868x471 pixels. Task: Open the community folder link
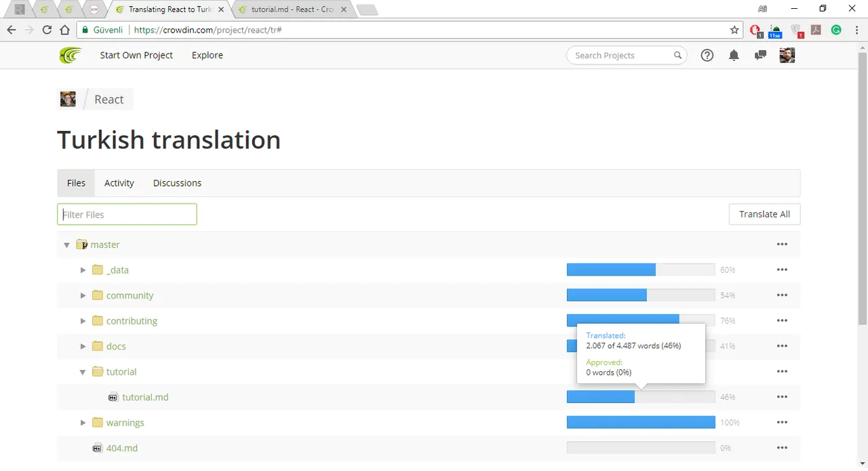click(130, 296)
